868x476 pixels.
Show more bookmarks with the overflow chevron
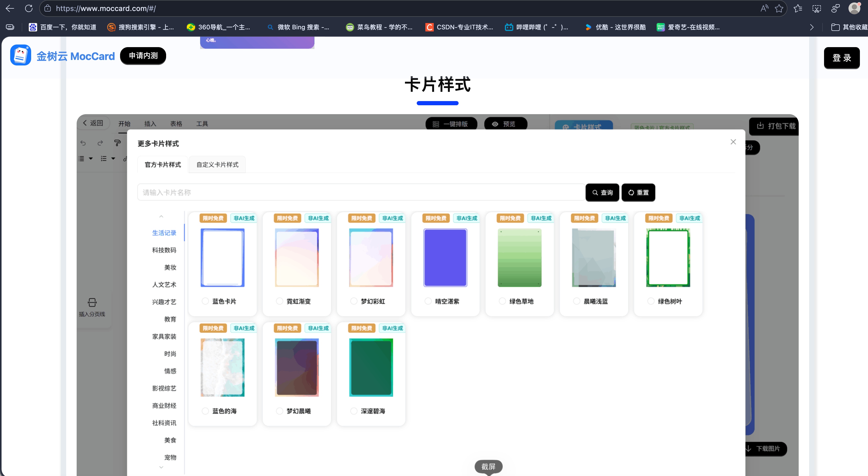(x=812, y=27)
